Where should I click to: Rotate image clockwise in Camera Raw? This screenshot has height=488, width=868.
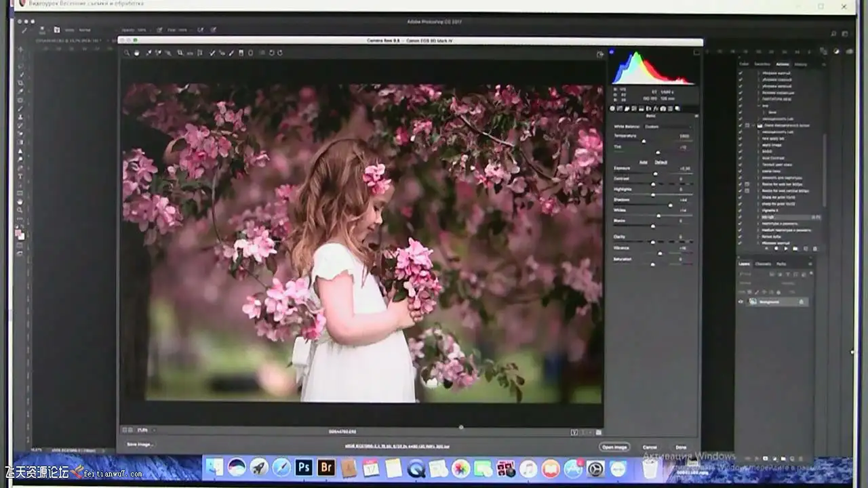coord(279,53)
